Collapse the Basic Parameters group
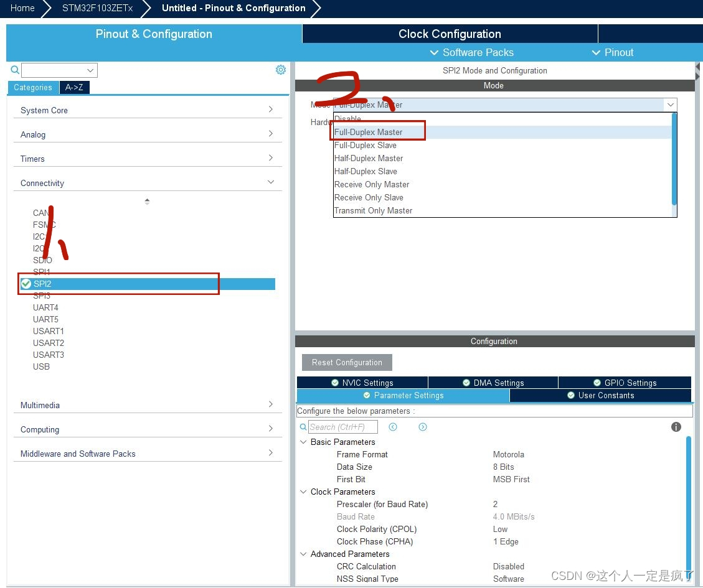The height and width of the screenshot is (588, 703). 303,442
